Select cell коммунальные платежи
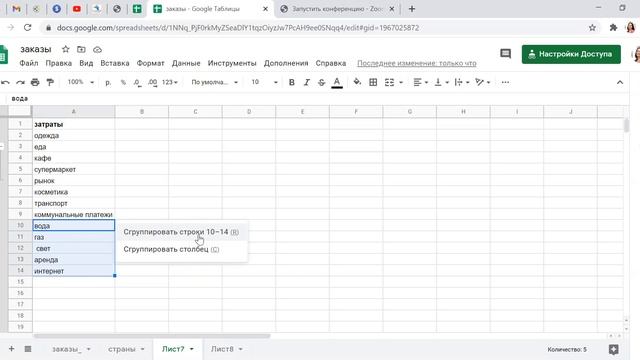 pos(73,214)
